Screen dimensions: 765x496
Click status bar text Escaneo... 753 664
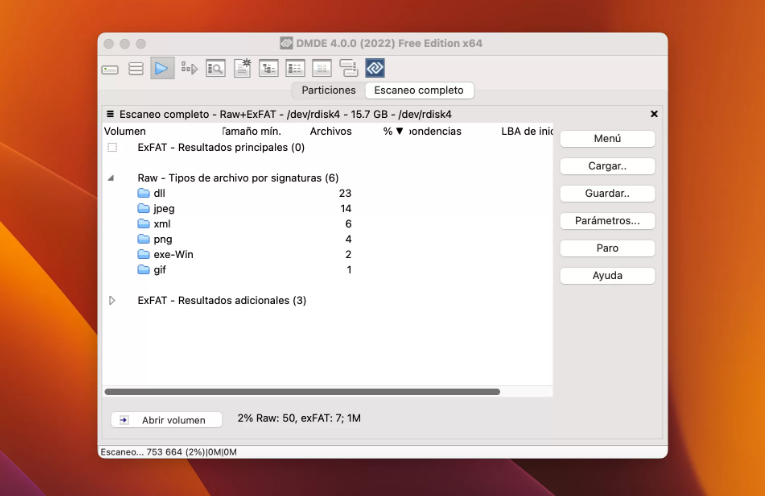point(168,452)
